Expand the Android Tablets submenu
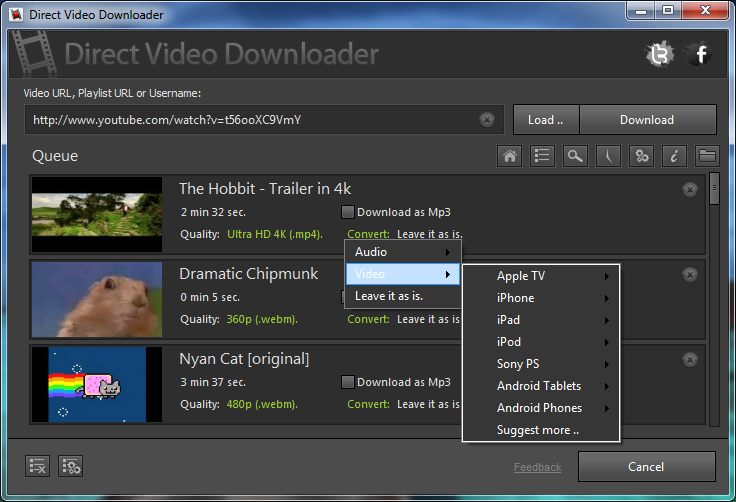Screen dimensions: 736x502 point(541,386)
